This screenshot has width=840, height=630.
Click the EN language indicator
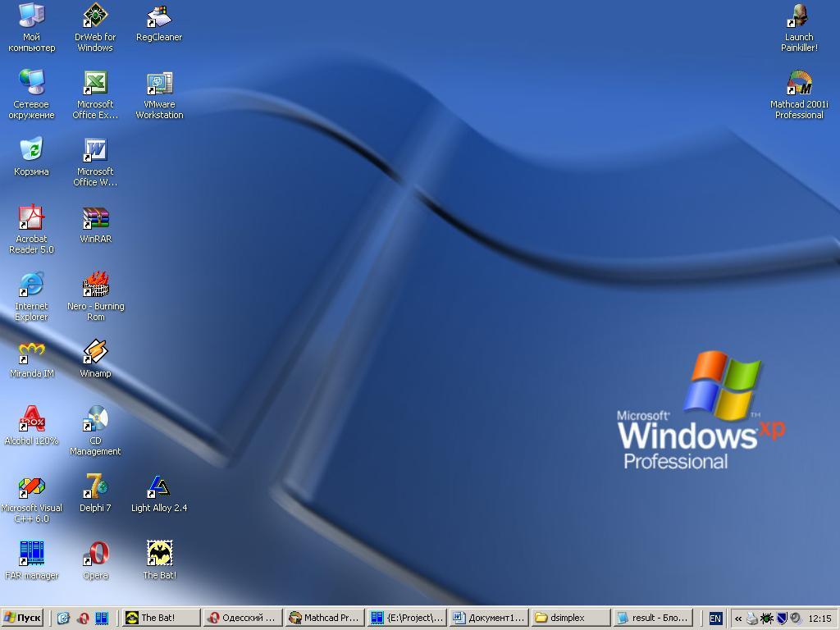click(715, 619)
